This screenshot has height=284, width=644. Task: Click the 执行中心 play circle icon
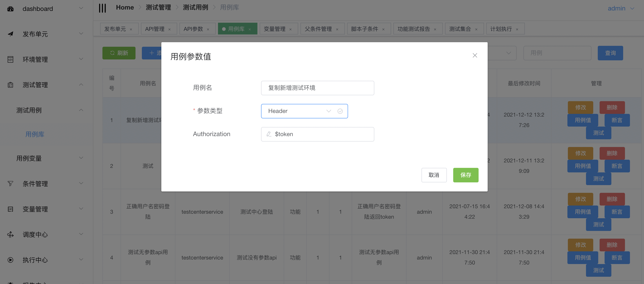(x=10, y=260)
